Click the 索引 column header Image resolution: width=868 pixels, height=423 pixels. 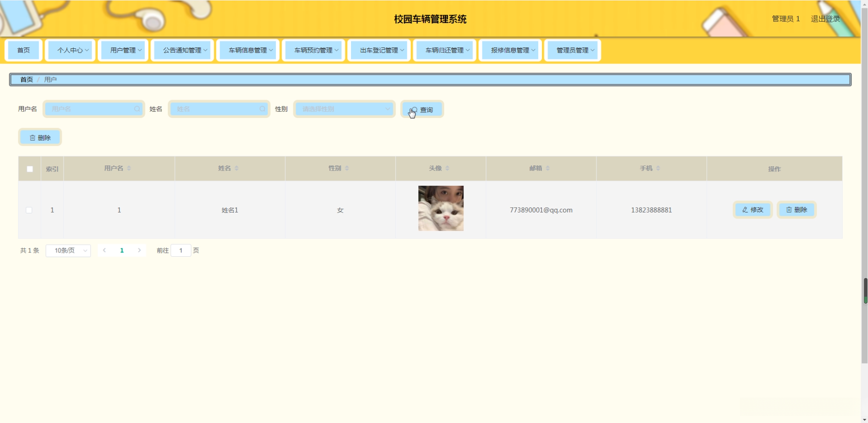click(52, 169)
